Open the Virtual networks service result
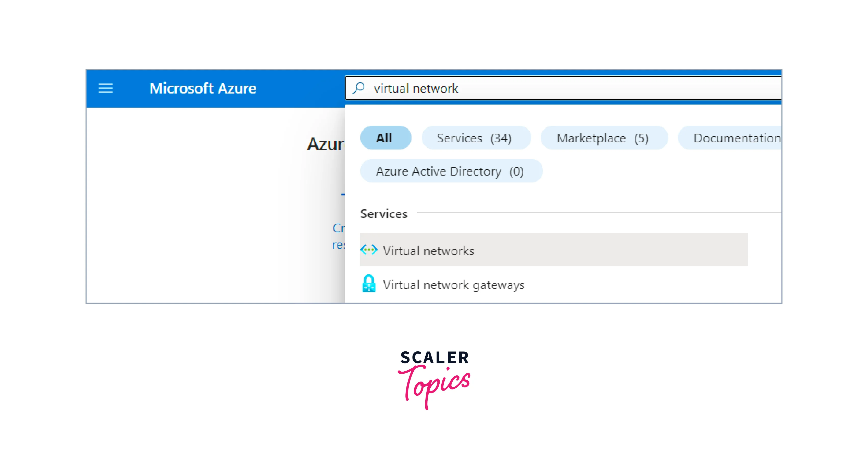Image resolution: width=868 pixels, height=459 pixels. tap(428, 250)
